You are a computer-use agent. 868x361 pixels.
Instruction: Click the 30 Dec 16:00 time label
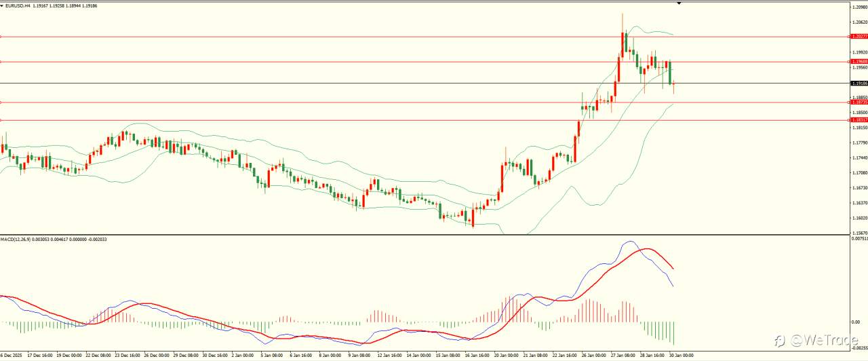pyautogui.click(x=216, y=355)
